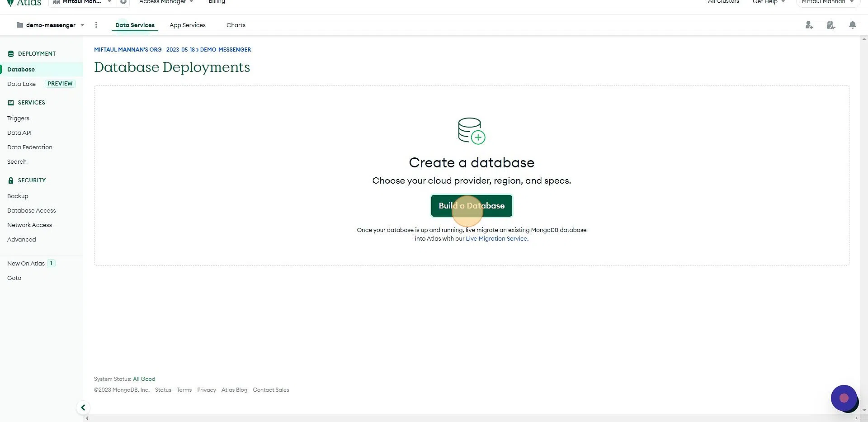Click the Build a Database button
Screen dimensions: 868x422
[x=472, y=206]
